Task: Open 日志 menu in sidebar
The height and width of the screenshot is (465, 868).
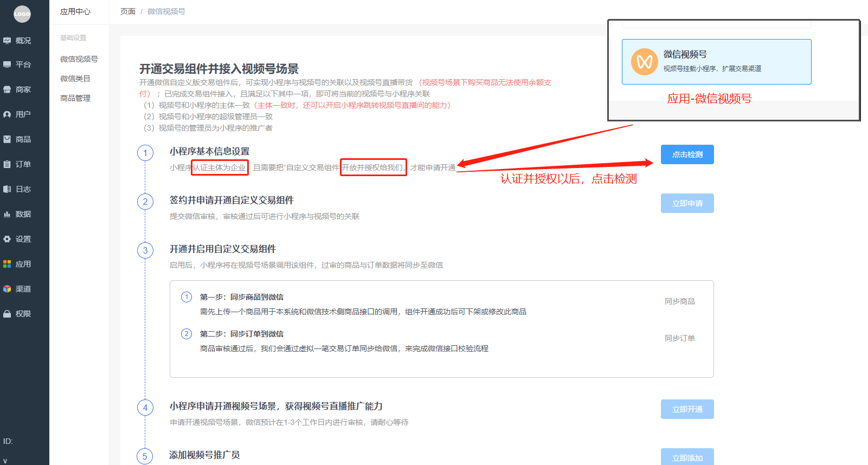Action: click(24, 189)
